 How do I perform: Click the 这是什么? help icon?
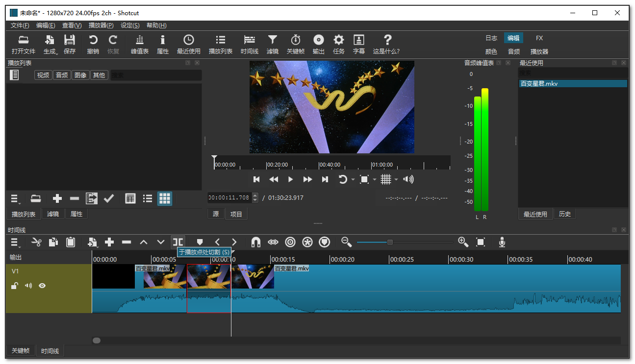point(386,45)
